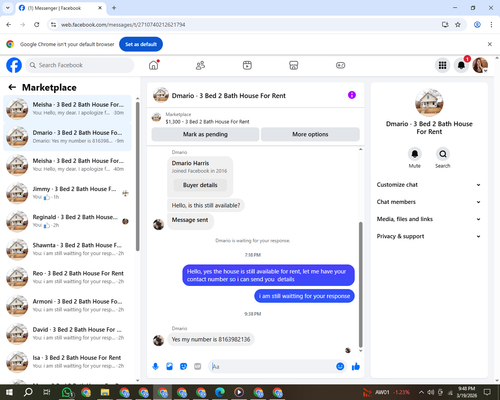Send a thumbs up like

tap(356, 367)
